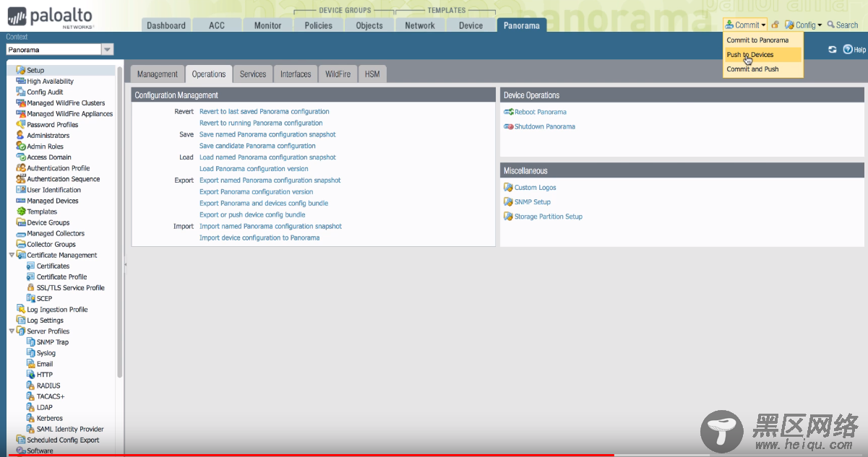Click the Password Profiles key icon
This screenshot has width=868, height=457.
pos(21,124)
